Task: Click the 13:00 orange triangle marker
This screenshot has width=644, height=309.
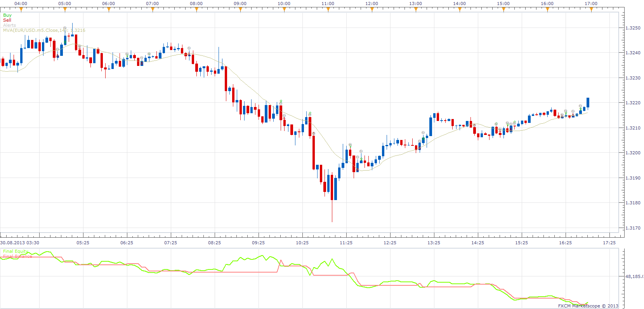Action: (416, 10)
